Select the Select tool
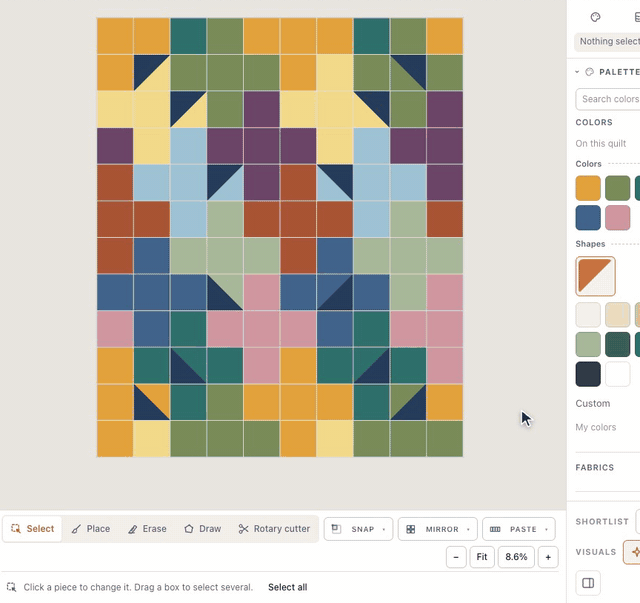640x603 pixels. coord(32,529)
